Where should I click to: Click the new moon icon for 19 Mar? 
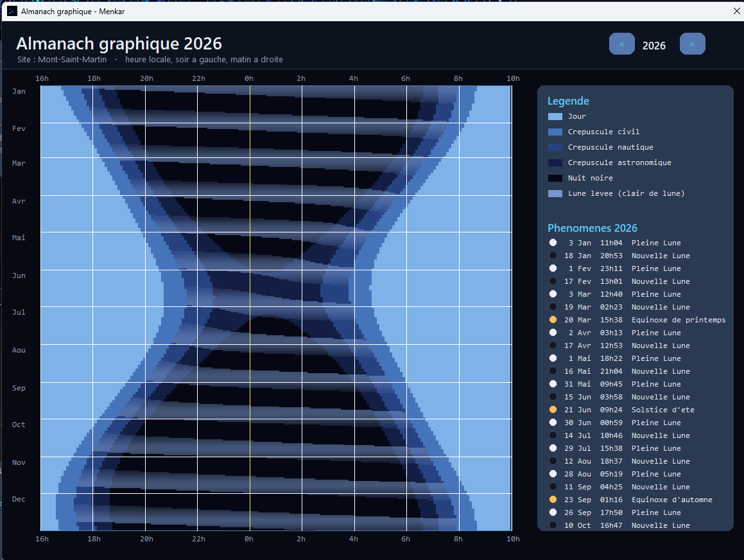tap(553, 306)
